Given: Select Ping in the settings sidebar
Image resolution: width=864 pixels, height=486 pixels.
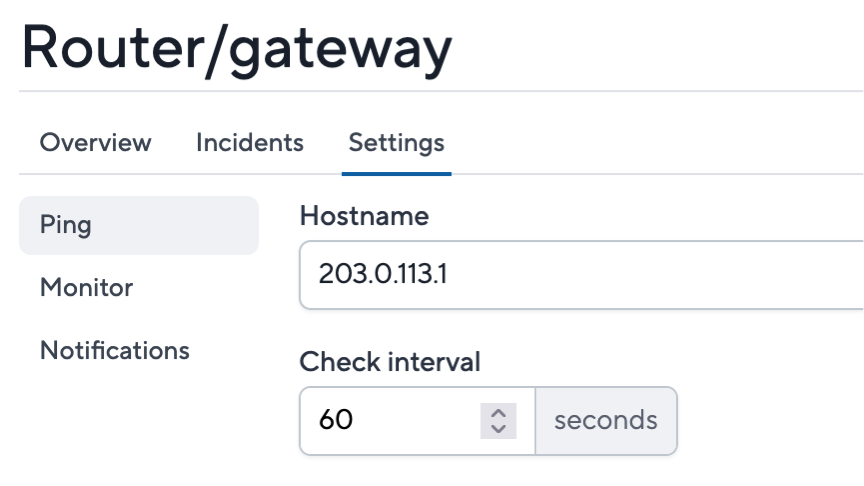Looking at the screenshot, I should click(139, 225).
